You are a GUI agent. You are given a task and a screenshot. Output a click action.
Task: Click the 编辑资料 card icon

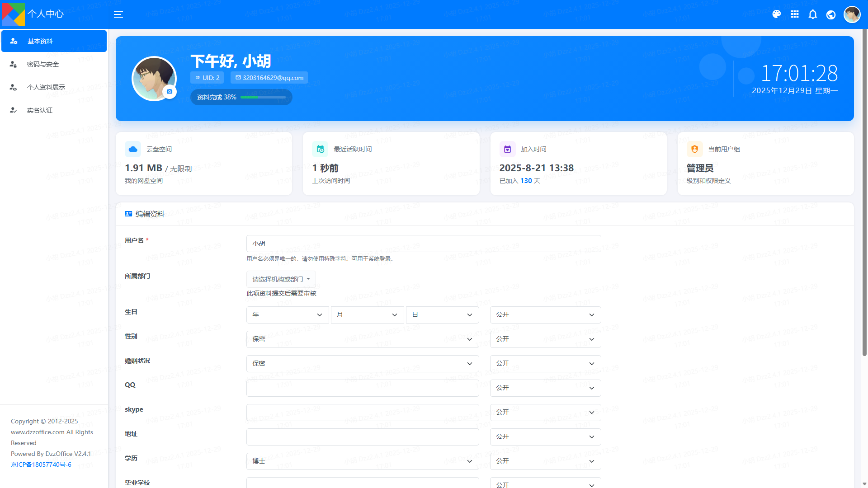[x=128, y=214]
